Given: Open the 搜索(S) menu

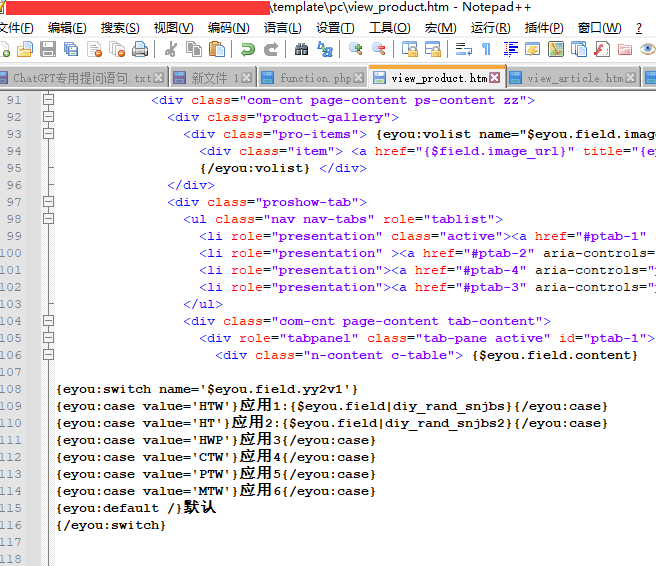Looking at the screenshot, I should (x=120, y=28).
